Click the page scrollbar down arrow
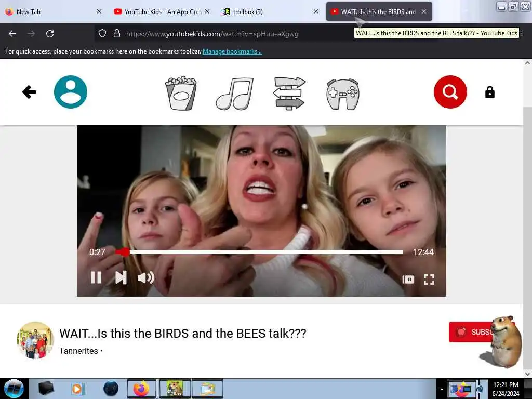The image size is (532, 399). pyautogui.click(x=528, y=374)
